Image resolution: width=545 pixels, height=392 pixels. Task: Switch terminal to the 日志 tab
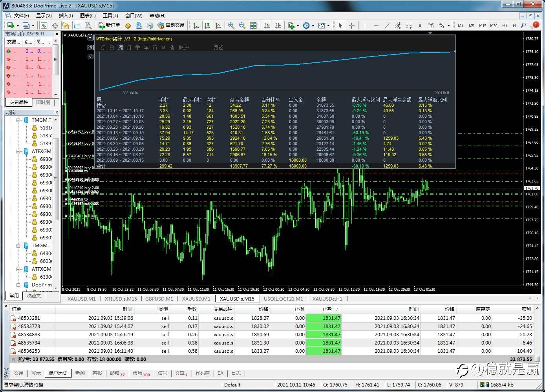(236, 373)
